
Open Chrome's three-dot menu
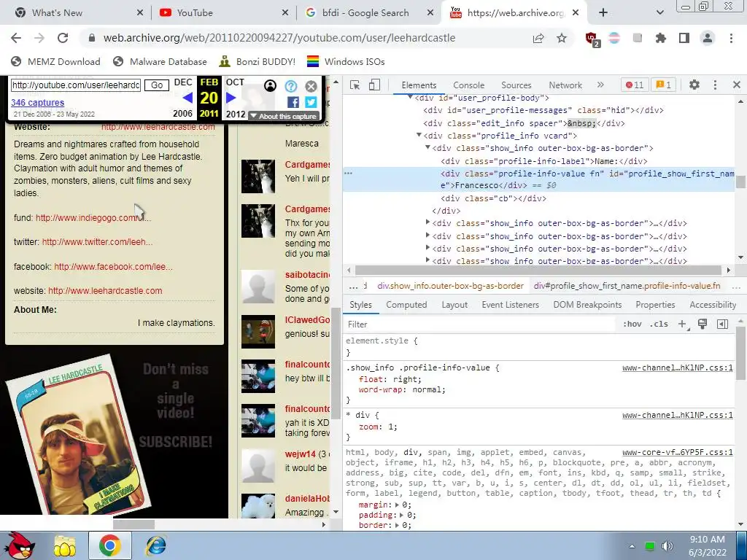731,38
